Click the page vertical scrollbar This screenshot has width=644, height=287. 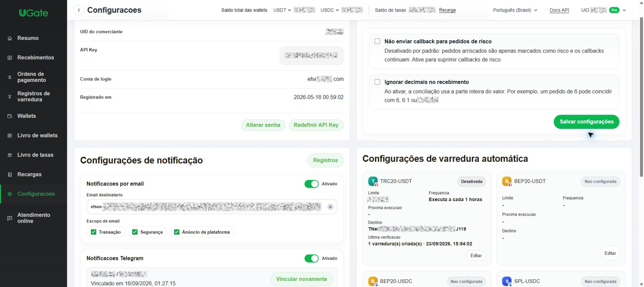pyautogui.click(x=641, y=97)
